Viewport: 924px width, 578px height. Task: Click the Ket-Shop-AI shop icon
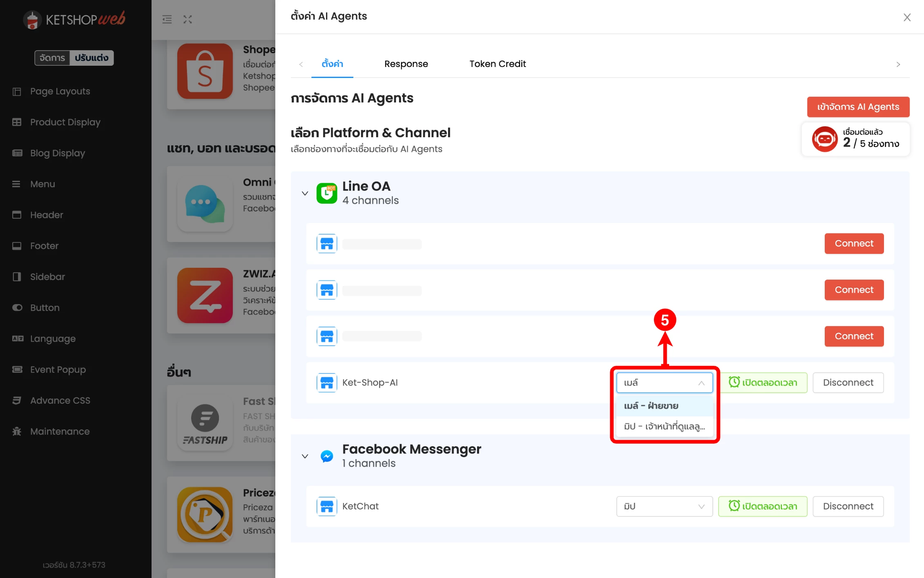[x=326, y=382]
